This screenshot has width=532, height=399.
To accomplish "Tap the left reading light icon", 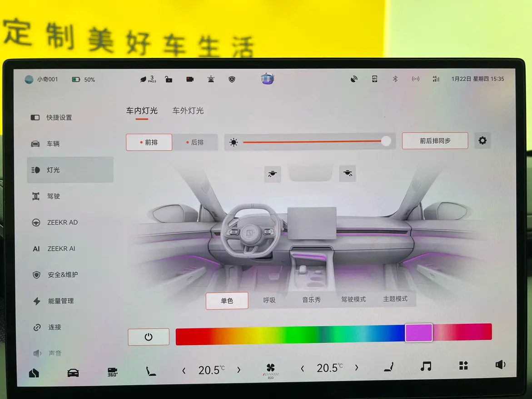I will pos(273,174).
